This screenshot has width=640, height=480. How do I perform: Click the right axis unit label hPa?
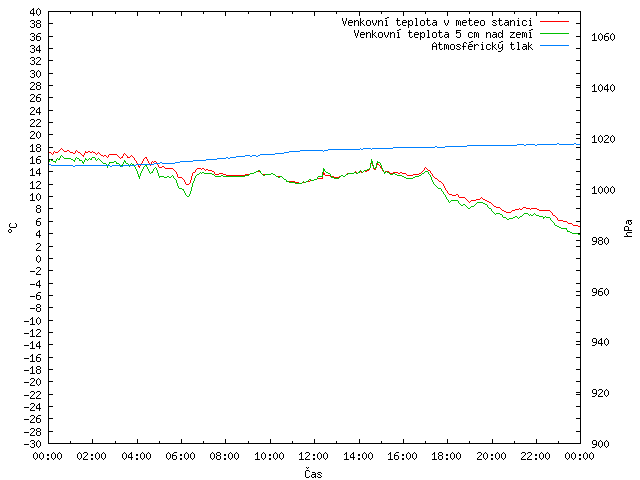click(628, 228)
